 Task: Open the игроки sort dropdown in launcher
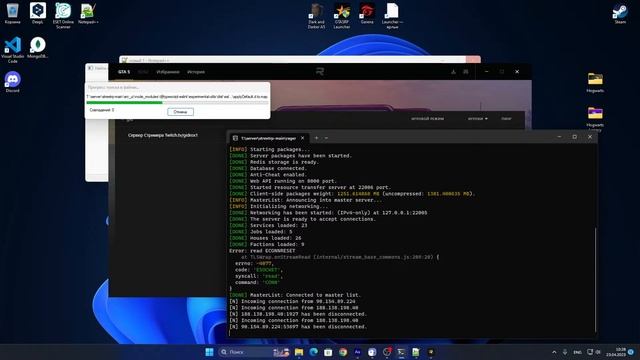pyautogui.click(x=478, y=119)
